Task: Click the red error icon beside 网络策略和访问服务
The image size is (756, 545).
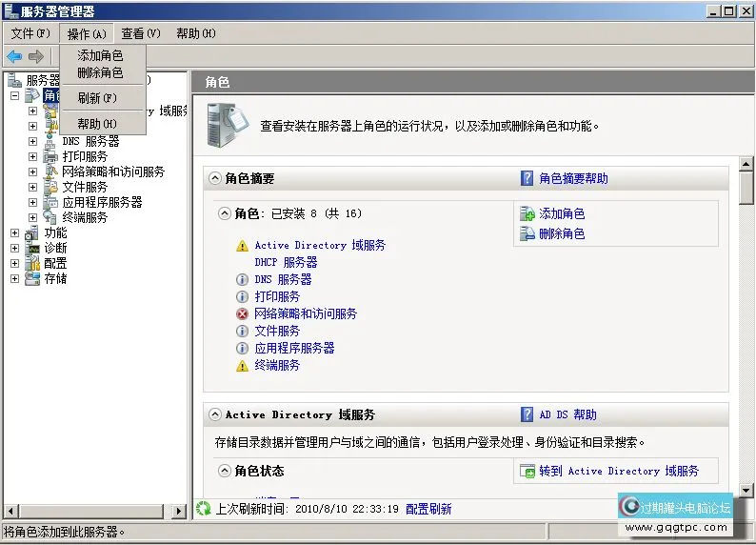Action: click(242, 314)
